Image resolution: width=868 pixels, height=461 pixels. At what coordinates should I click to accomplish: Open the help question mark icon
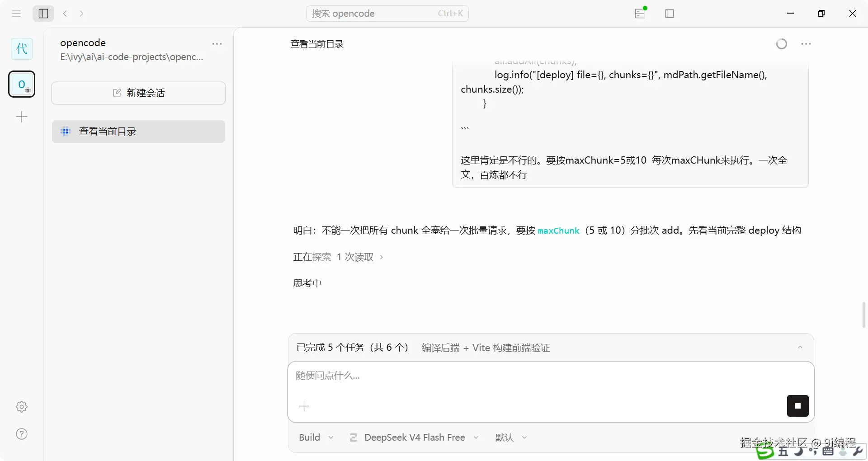[x=22, y=434]
